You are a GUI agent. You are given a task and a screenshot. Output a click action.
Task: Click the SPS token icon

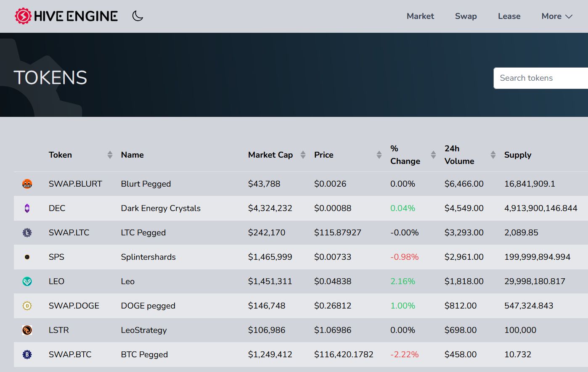(27, 257)
